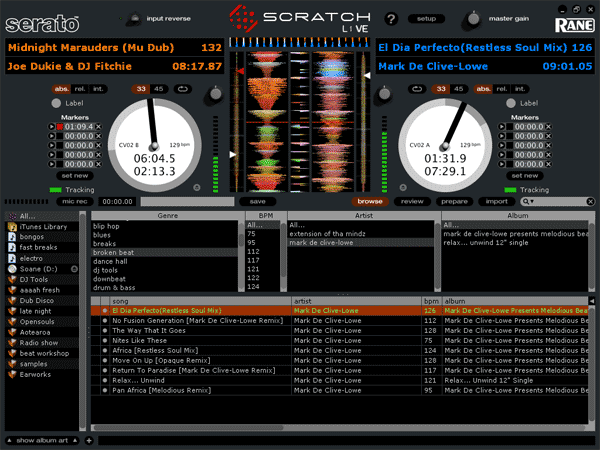This screenshot has height=450, width=600.
Task: Set left deck speed to 45
Action: point(159,89)
